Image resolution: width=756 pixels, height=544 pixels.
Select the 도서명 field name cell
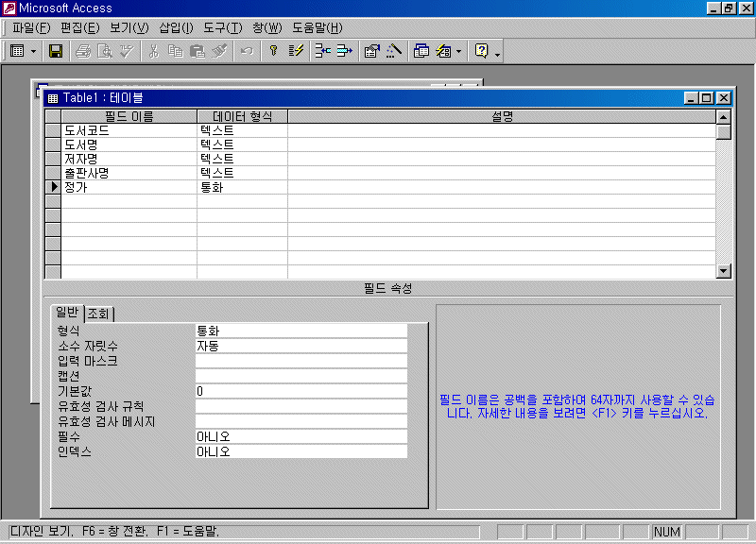click(129, 144)
